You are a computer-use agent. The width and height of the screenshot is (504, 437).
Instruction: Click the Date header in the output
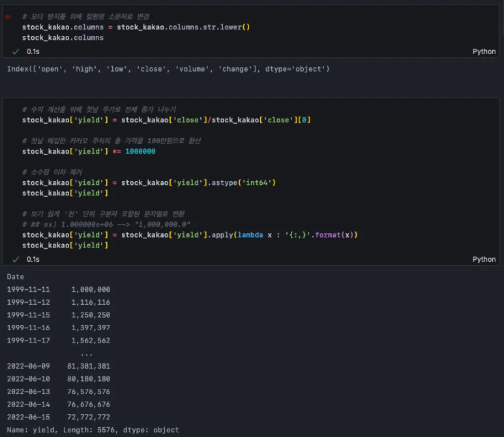(x=16, y=277)
